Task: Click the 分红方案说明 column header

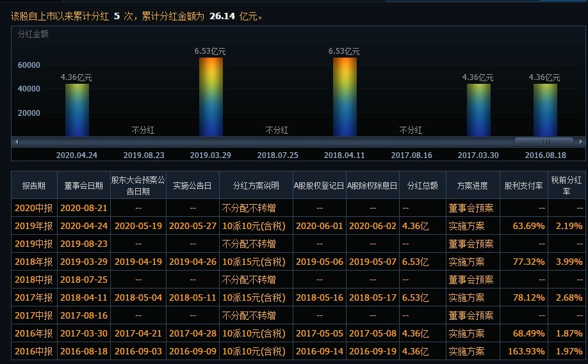Action: pyautogui.click(x=256, y=186)
